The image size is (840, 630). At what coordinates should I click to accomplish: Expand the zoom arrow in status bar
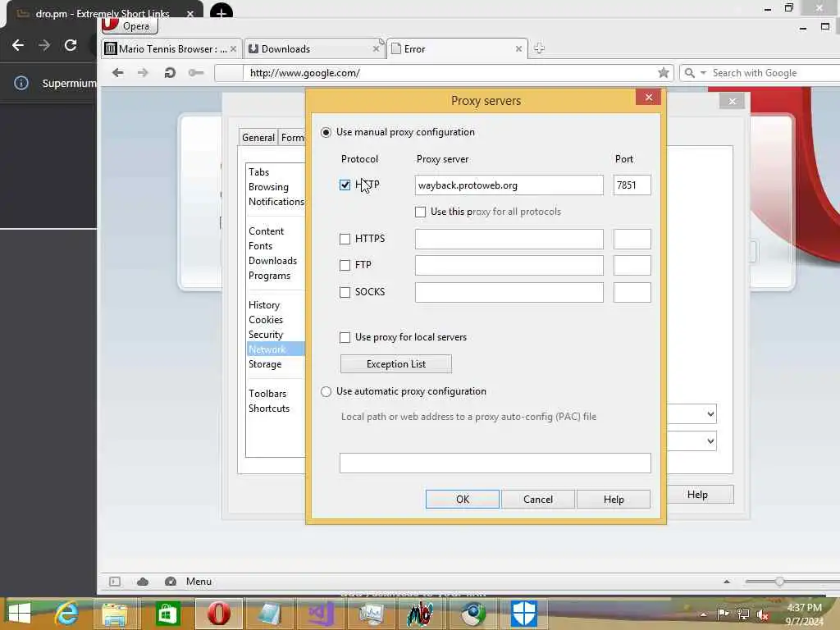[727, 582]
